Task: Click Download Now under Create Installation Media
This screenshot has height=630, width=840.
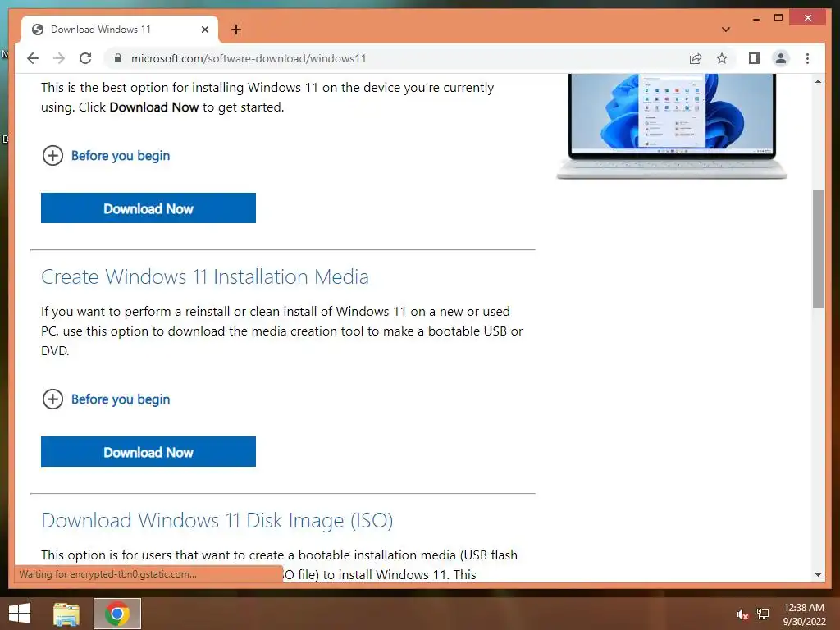Action: pos(148,452)
